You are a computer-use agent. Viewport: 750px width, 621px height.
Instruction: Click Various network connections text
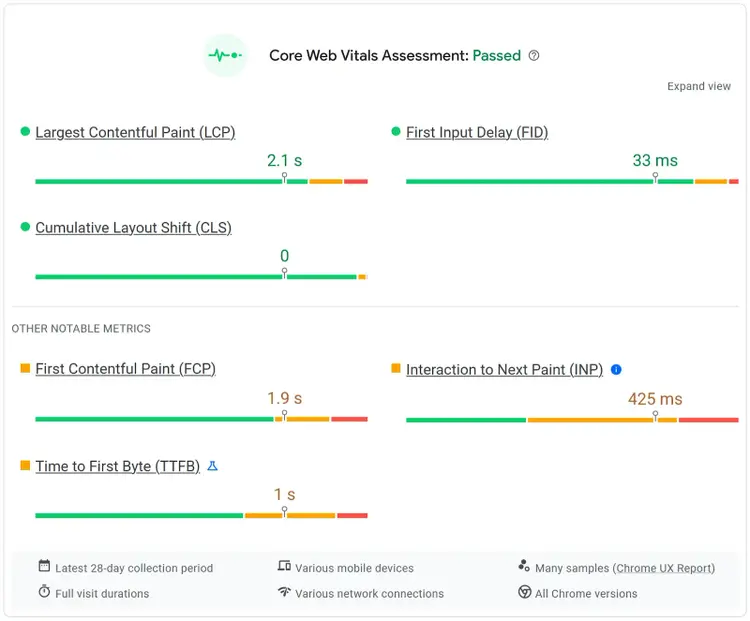pos(369,594)
